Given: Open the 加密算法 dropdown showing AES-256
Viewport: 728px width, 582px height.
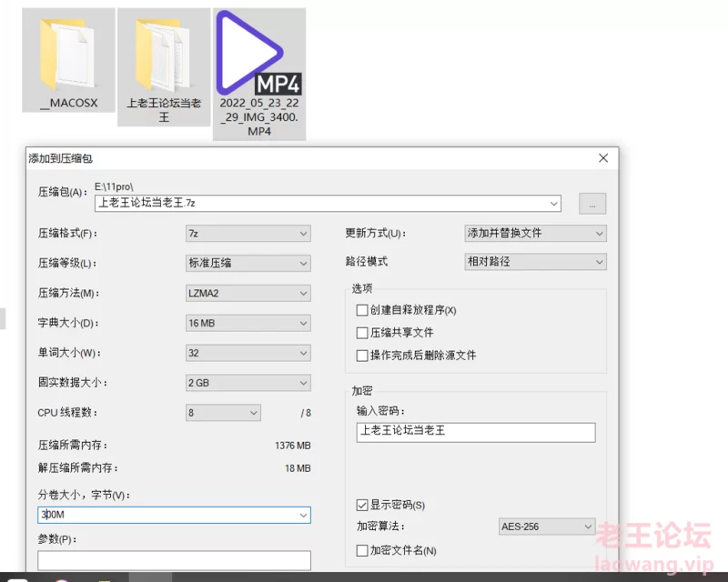Looking at the screenshot, I should [547, 527].
